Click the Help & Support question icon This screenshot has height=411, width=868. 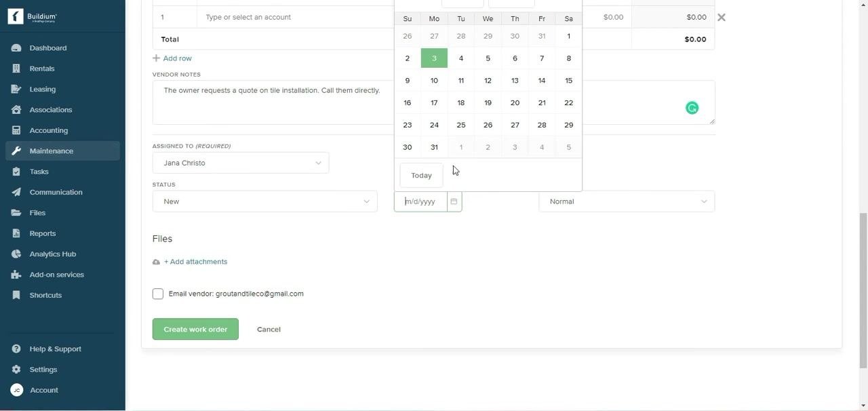[16, 349]
